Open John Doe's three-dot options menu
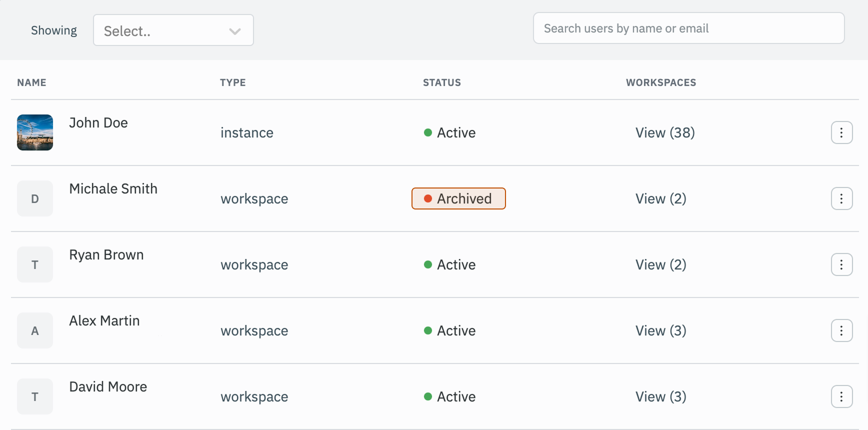This screenshot has width=868, height=430. (x=841, y=132)
